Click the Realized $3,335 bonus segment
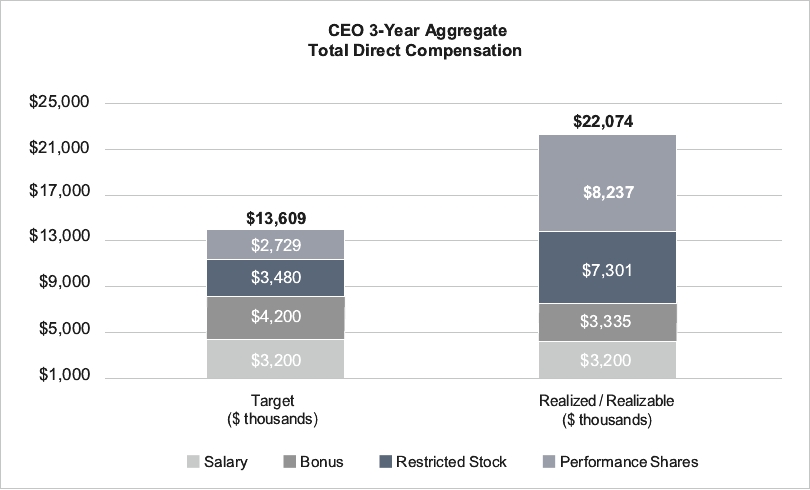Image resolution: width=810 pixels, height=490 pixels. [607, 322]
